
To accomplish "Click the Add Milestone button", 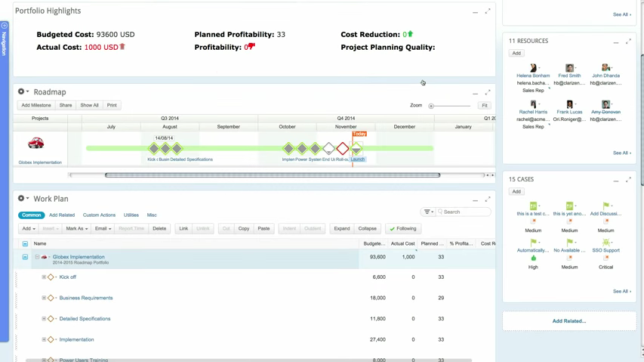I will 36,106.
